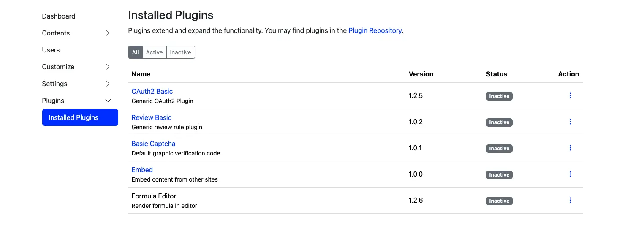Open the OAuth2 Basic plugin page
Viewport: 644px width, 250px height.
152,91
